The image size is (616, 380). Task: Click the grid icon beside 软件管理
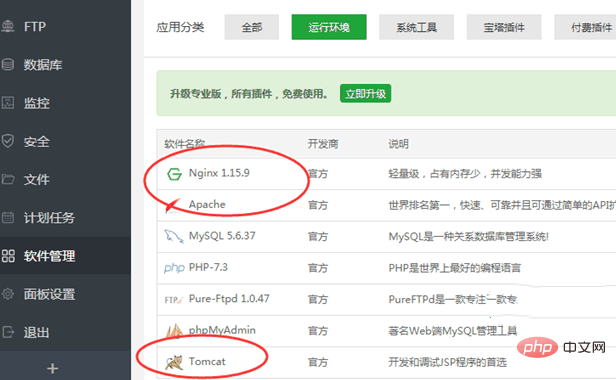pos(8,256)
